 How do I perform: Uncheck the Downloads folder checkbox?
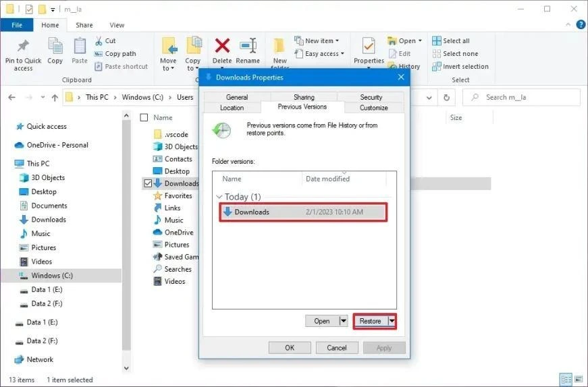[x=148, y=183]
